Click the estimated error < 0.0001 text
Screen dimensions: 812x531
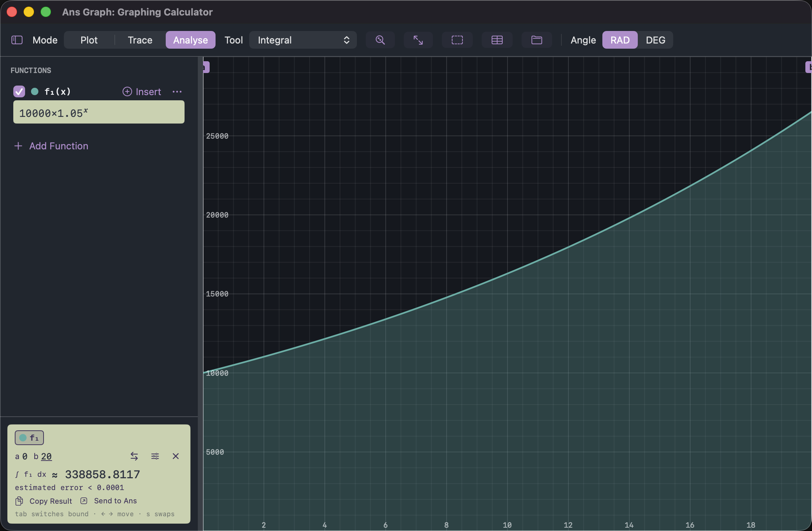tap(69, 487)
